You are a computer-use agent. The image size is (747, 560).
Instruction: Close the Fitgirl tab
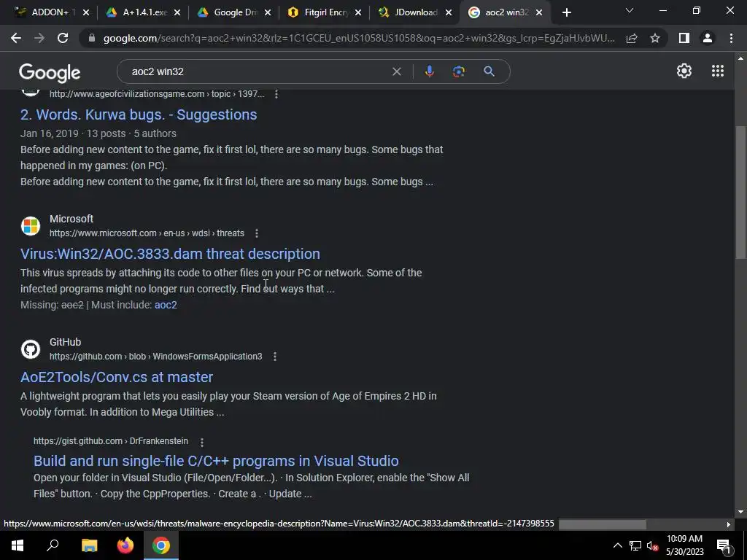click(x=358, y=13)
